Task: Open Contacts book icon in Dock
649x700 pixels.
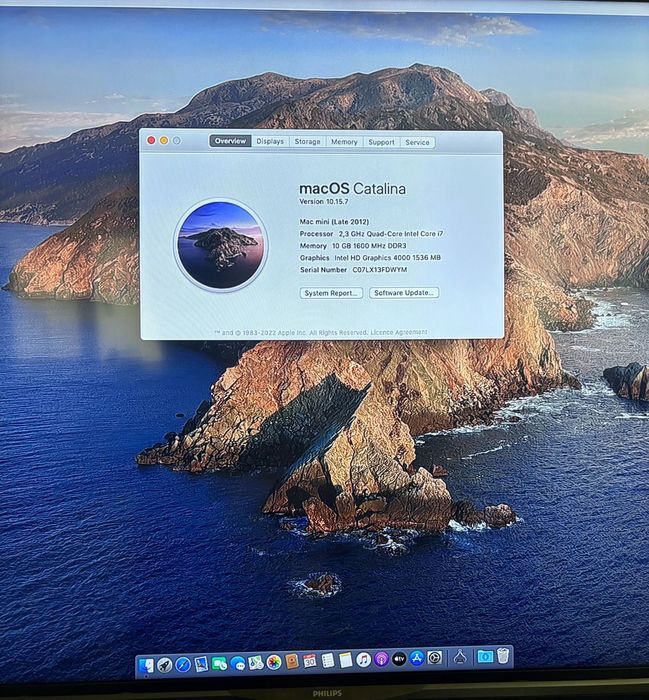Action: coord(291,661)
